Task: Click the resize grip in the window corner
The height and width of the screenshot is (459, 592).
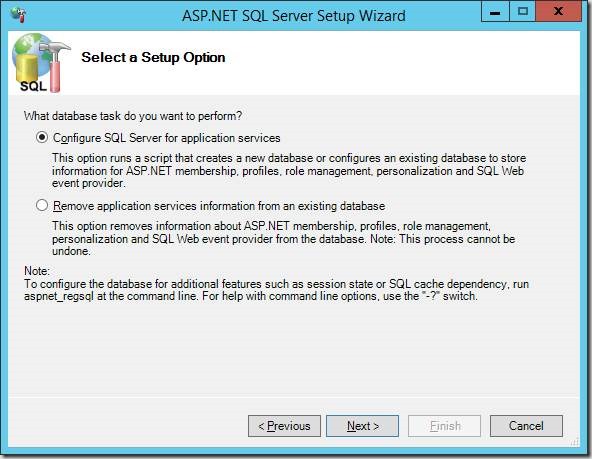Action: pos(575,442)
